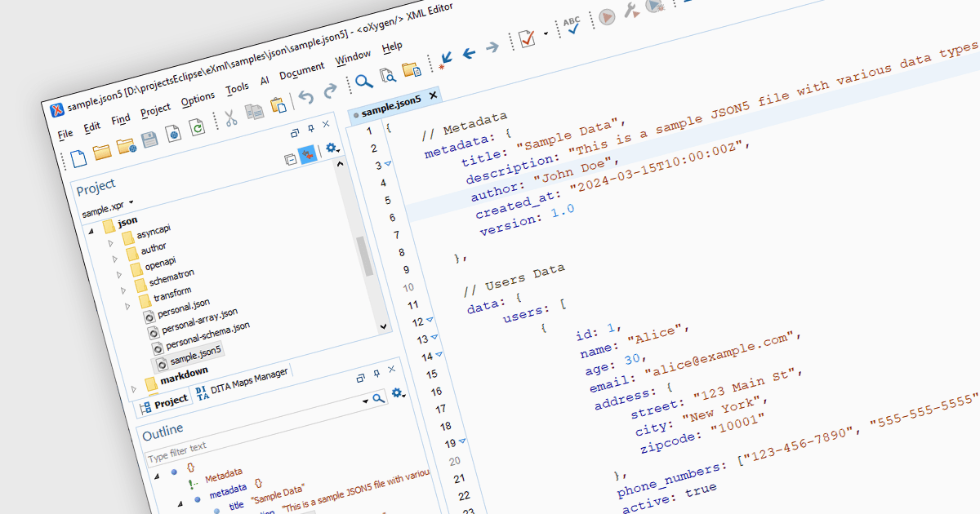Image resolution: width=980 pixels, height=514 pixels.
Task: Click the Forward navigation arrow
Action: click(492, 48)
